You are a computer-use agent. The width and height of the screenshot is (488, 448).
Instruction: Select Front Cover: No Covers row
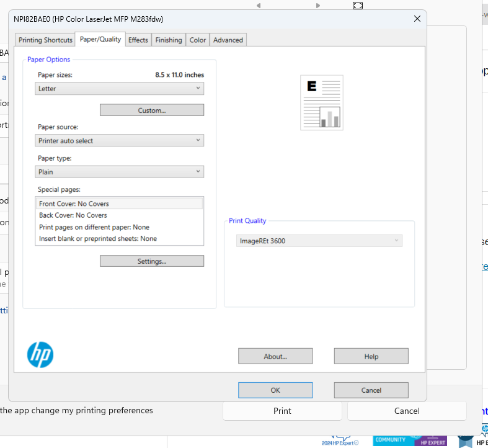[120, 204]
